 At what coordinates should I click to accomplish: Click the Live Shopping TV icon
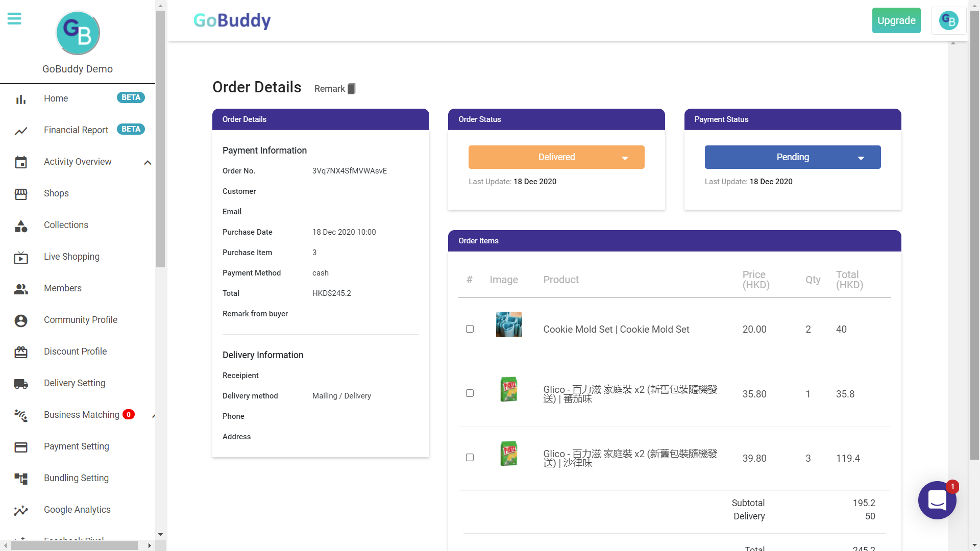[21, 258]
